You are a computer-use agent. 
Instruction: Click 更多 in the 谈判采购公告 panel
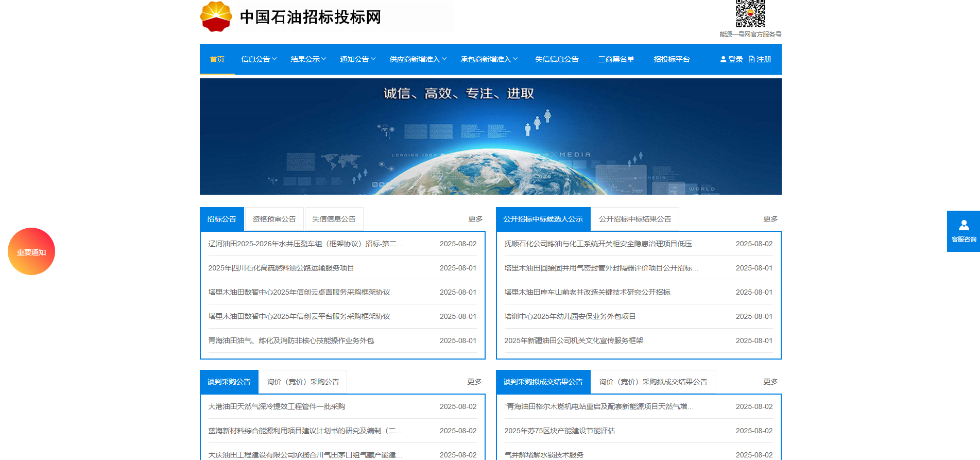474,382
